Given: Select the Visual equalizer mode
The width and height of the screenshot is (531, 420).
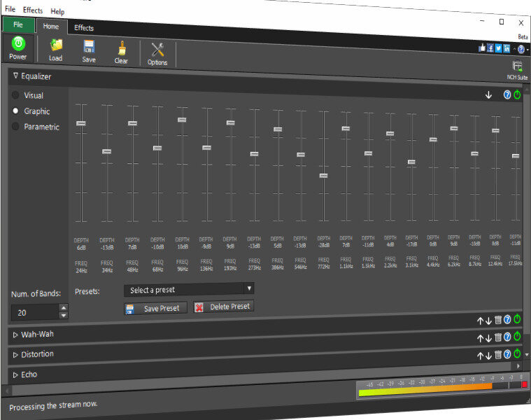Looking at the screenshot, I should [15, 95].
